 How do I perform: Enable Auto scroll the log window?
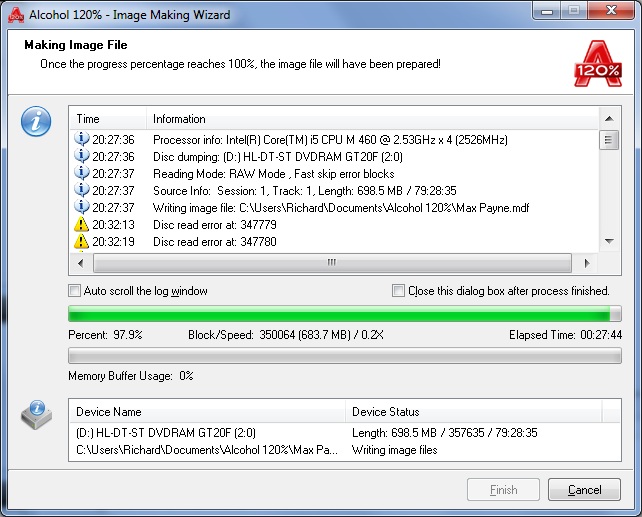click(74, 291)
